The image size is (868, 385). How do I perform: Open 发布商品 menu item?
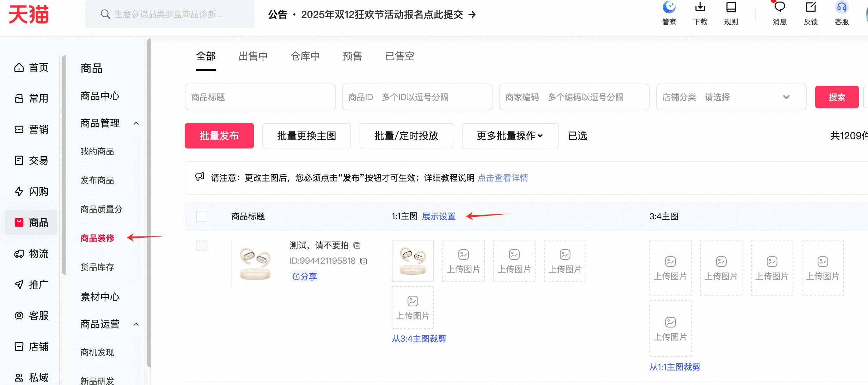coord(97,181)
